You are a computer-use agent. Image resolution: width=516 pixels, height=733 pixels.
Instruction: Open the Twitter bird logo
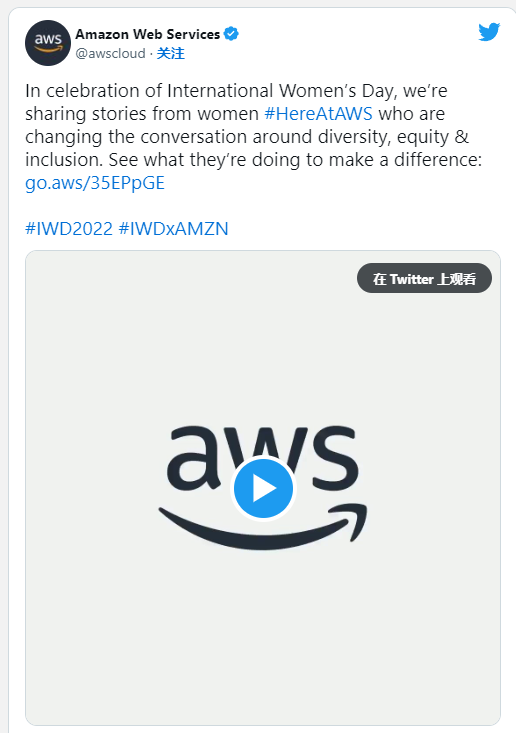coord(489,32)
